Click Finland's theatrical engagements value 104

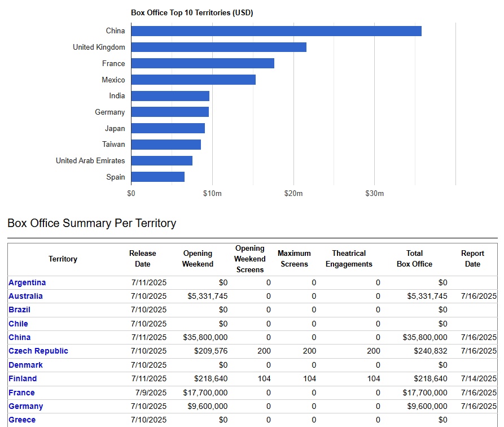(x=374, y=378)
